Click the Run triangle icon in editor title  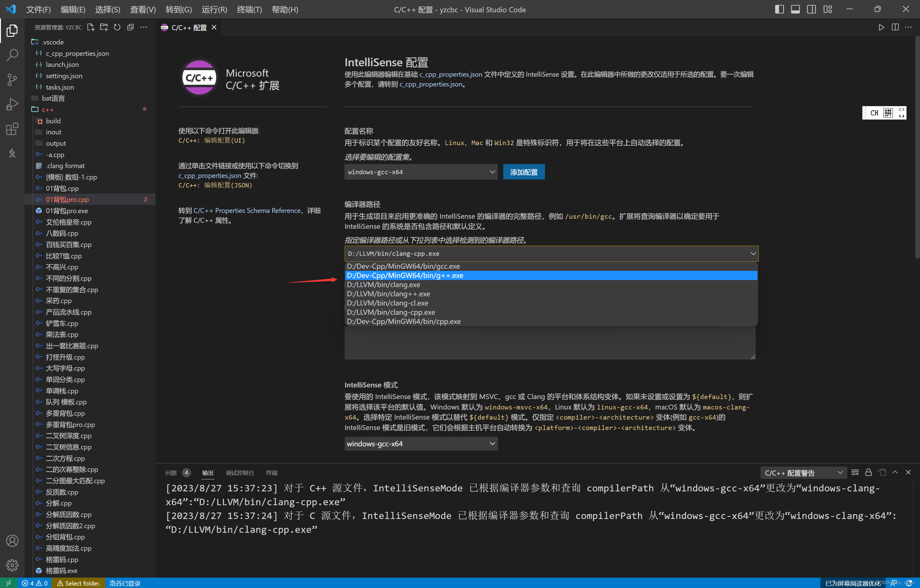click(881, 27)
